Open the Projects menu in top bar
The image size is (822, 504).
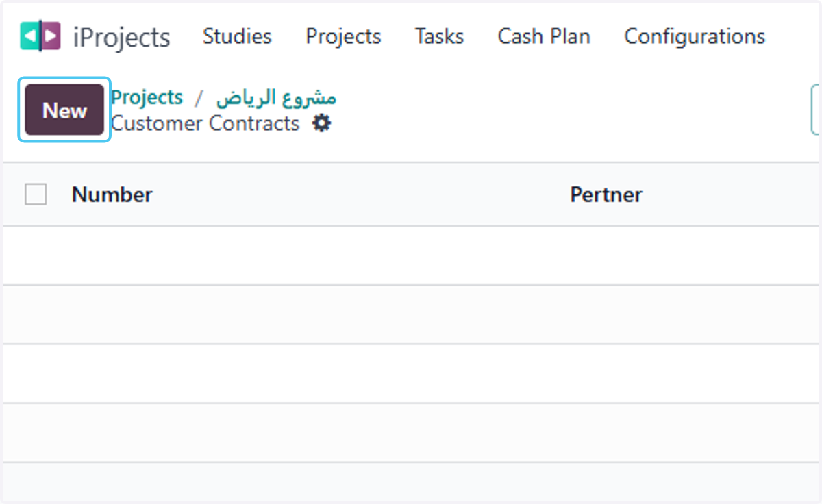coord(343,36)
